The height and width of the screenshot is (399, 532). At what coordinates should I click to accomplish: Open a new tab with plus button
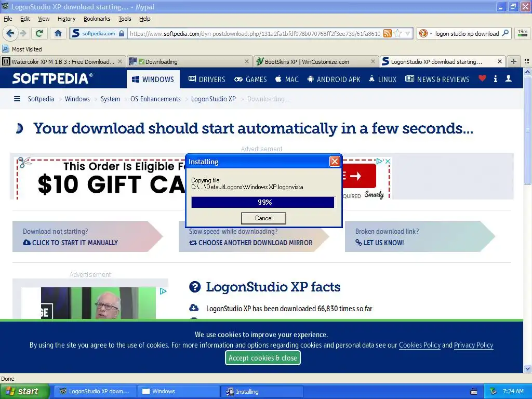click(514, 61)
